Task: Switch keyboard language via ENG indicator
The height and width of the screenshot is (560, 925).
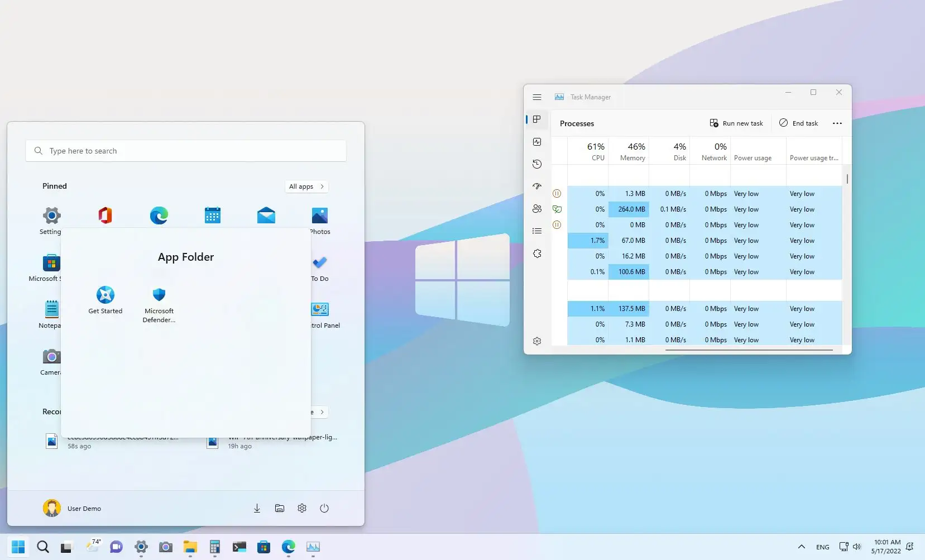Action: click(823, 547)
